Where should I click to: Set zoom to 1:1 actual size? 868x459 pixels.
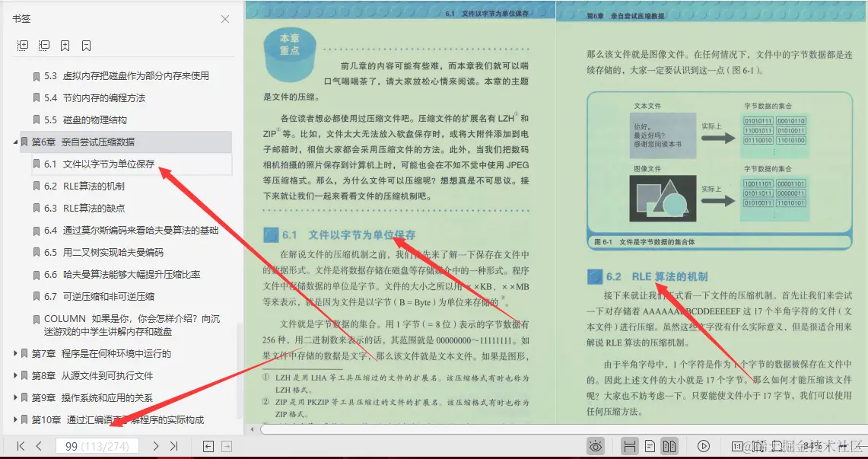click(x=739, y=445)
